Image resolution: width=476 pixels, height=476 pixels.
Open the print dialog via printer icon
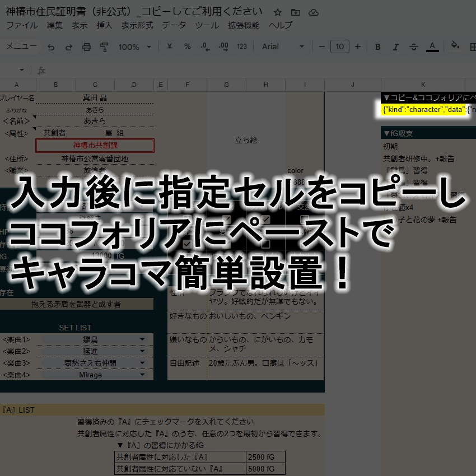click(x=87, y=47)
